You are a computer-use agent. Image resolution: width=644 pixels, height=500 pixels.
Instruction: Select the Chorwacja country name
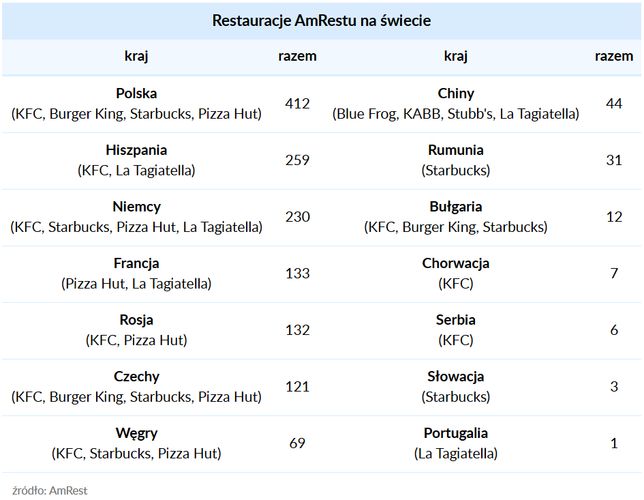(x=456, y=263)
